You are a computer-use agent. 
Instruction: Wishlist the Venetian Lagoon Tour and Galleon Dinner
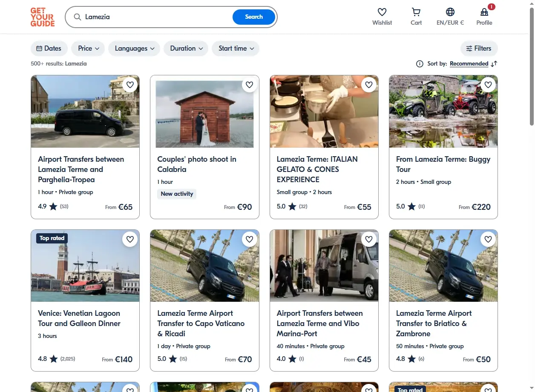coord(130,239)
